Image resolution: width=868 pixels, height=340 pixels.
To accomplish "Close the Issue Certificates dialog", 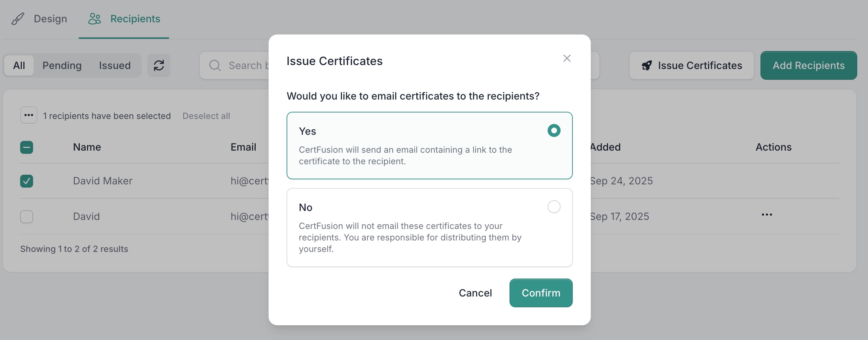I will 567,58.
